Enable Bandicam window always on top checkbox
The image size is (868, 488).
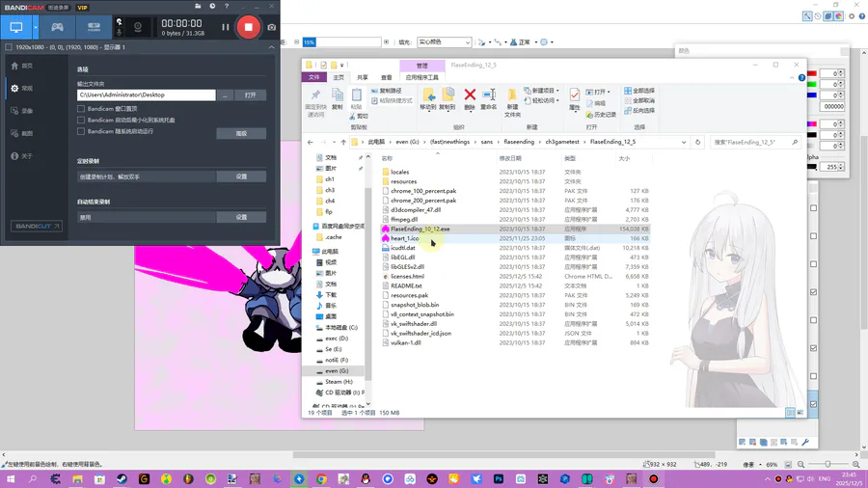point(81,108)
